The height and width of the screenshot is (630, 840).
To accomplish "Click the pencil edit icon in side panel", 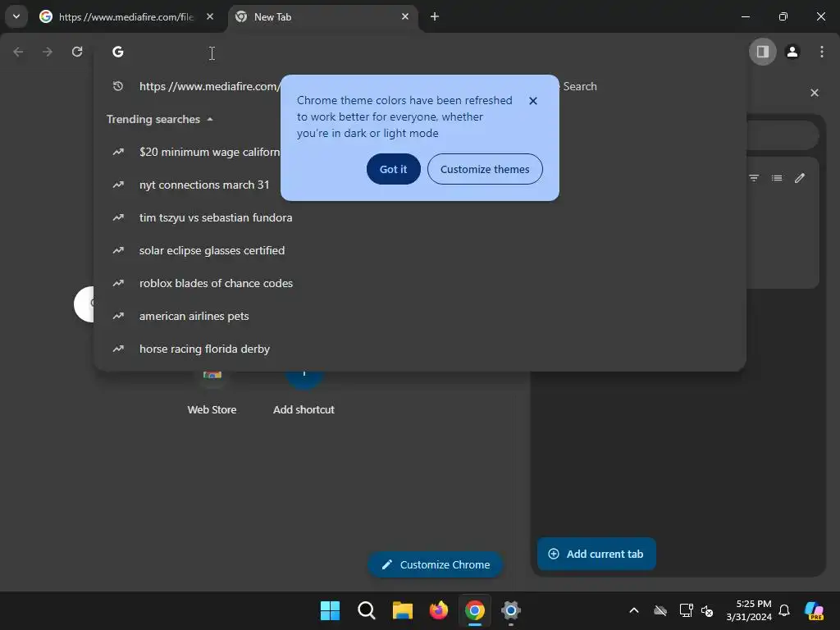I will (x=800, y=178).
